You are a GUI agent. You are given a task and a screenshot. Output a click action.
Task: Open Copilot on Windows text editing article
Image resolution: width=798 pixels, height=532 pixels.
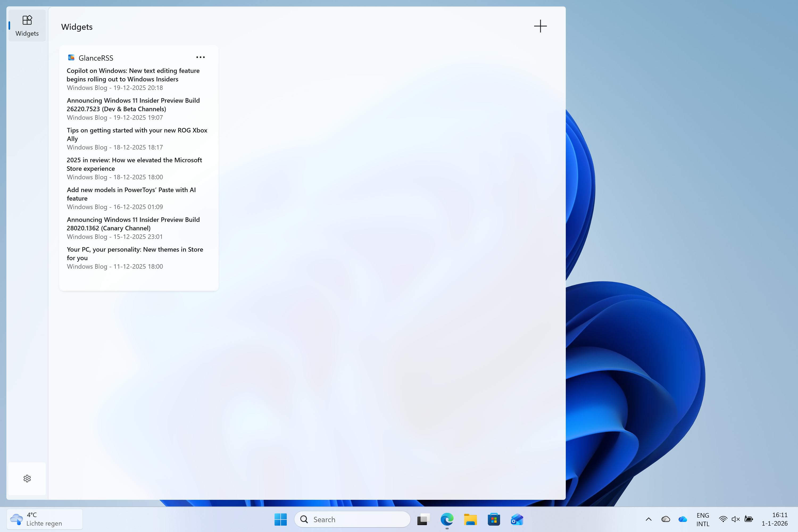[x=133, y=75]
